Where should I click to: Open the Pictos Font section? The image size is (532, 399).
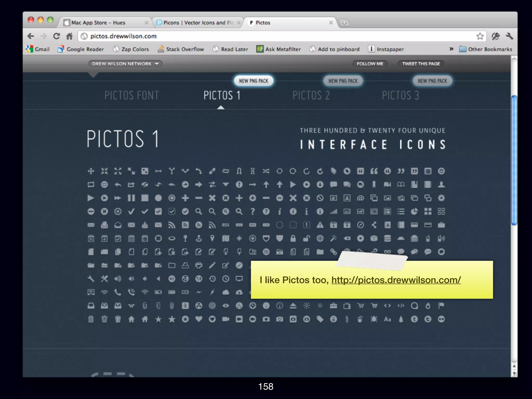tap(131, 95)
